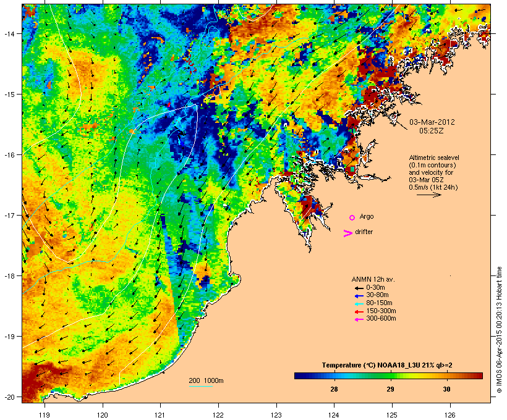Click the longitude axis label 119
This screenshot has height=420, width=507.
click(x=45, y=415)
